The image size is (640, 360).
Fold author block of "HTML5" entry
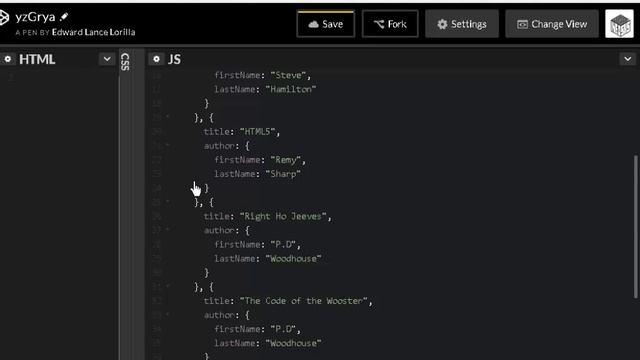click(167, 145)
